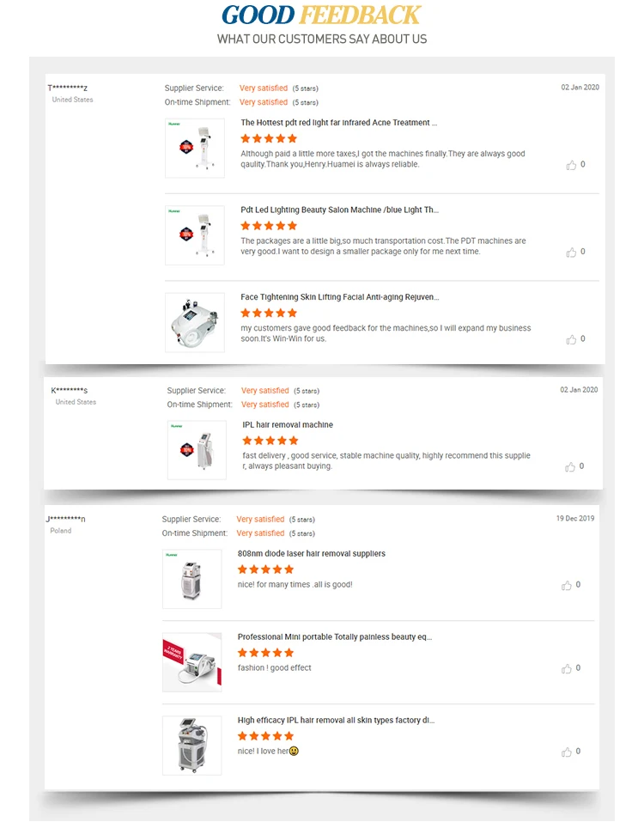Viewport: 644px width, 822px height.
Task: Like the High efficacy IPL review
Action: pyautogui.click(x=567, y=752)
